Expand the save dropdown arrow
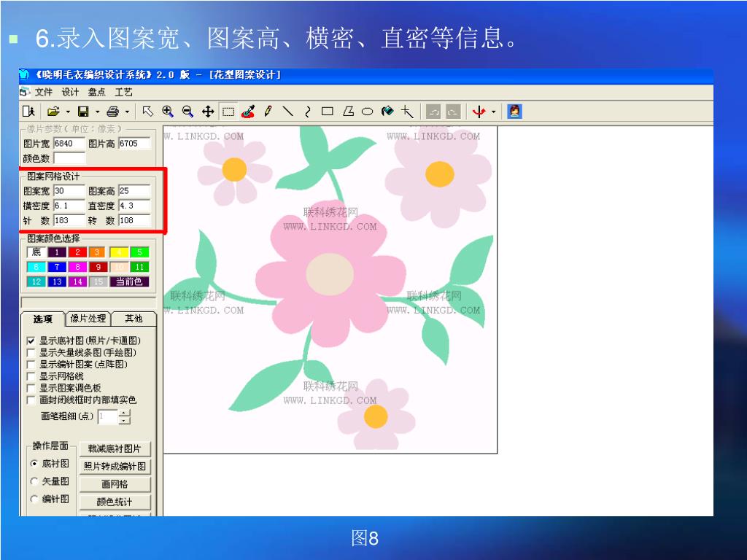Screen dimensions: 747x560 [97, 112]
